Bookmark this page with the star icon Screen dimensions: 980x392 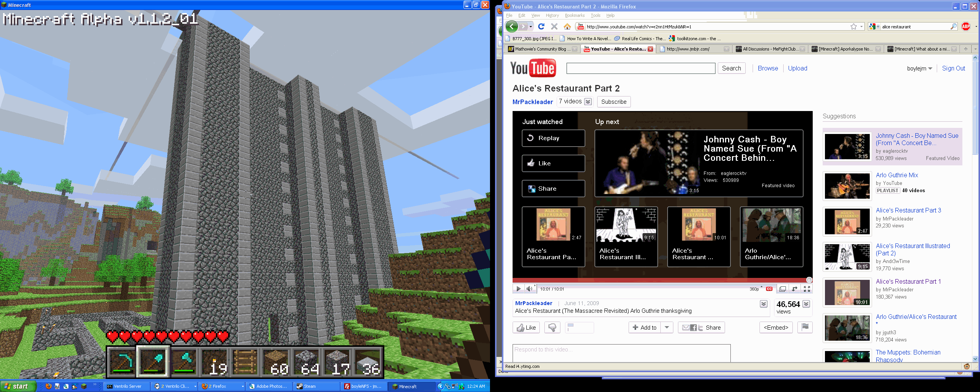pyautogui.click(x=853, y=26)
